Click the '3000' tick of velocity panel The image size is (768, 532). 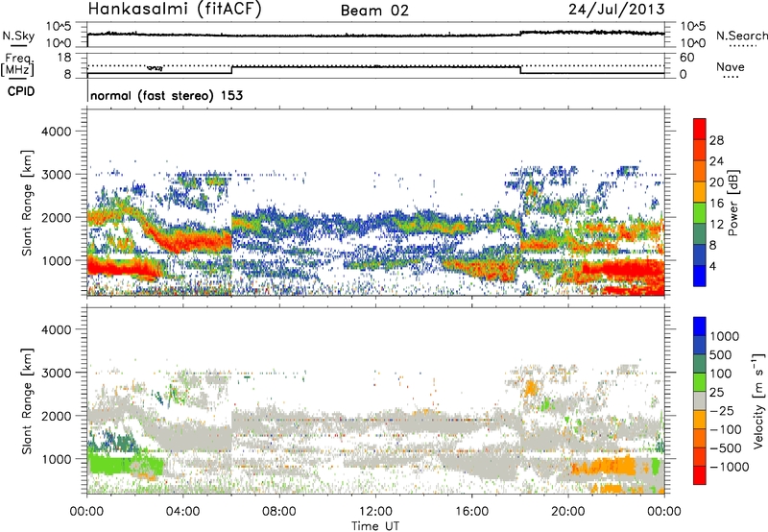point(56,373)
